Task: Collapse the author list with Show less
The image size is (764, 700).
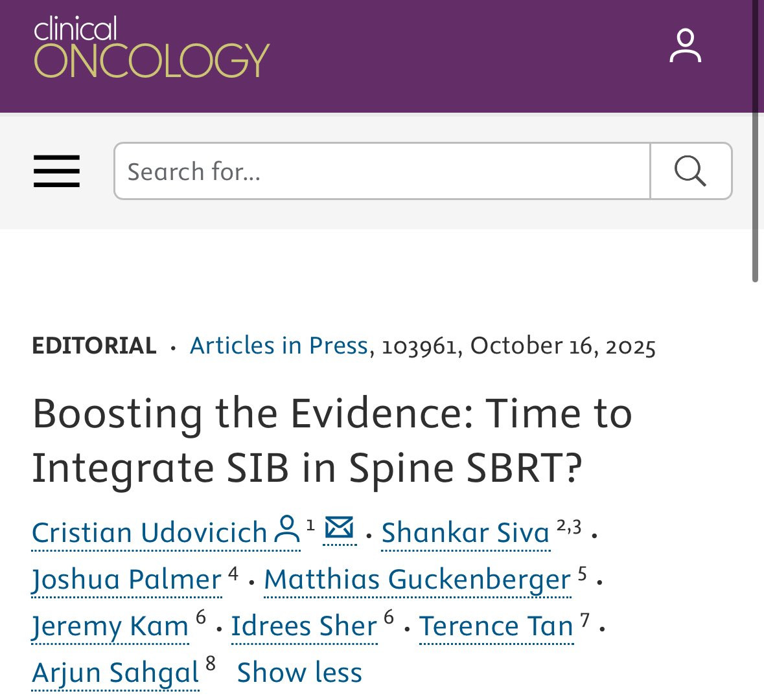Action: tap(299, 673)
